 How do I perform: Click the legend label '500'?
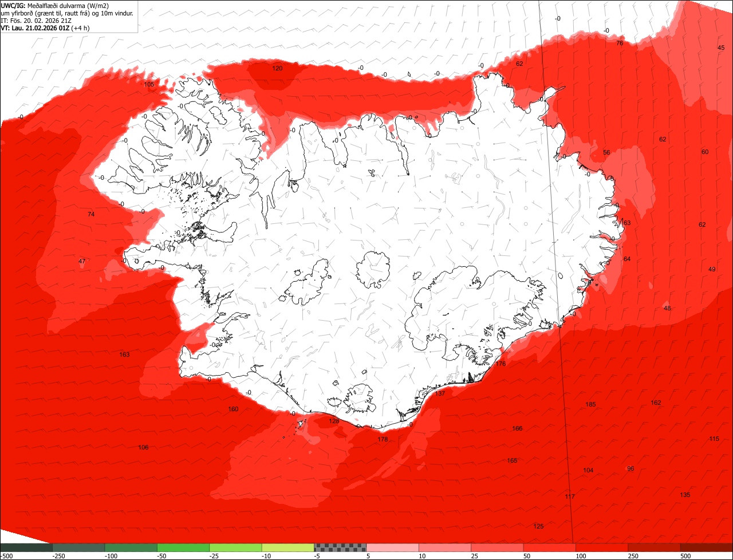(x=686, y=556)
